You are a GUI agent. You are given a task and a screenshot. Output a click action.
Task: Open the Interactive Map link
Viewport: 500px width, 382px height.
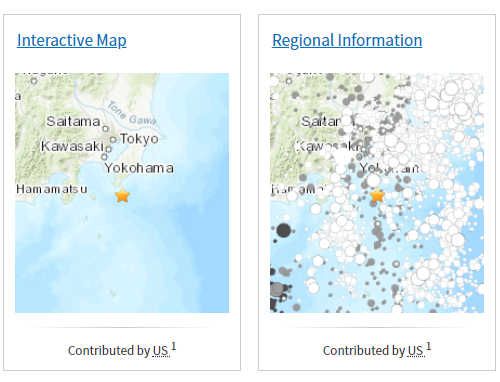click(x=72, y=40)
